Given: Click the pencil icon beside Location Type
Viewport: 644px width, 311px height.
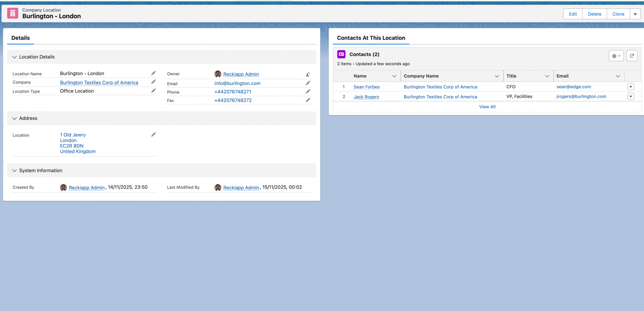Looking at the screenshot, I should coord(153,91).
